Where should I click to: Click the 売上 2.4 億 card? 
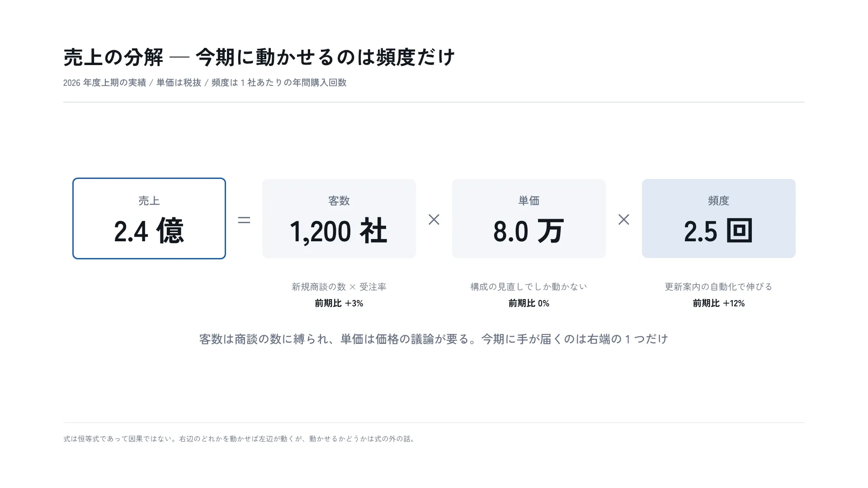tap(149, 218)
